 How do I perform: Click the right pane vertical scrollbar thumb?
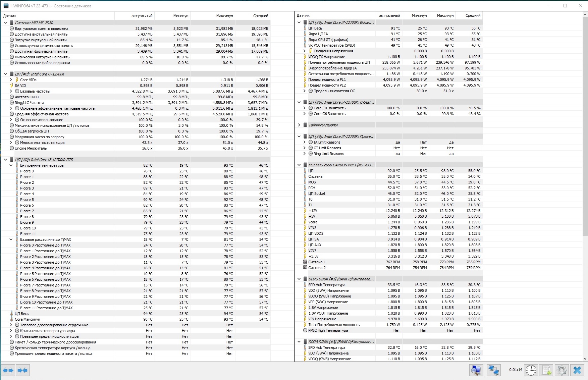tap(585, 126)
